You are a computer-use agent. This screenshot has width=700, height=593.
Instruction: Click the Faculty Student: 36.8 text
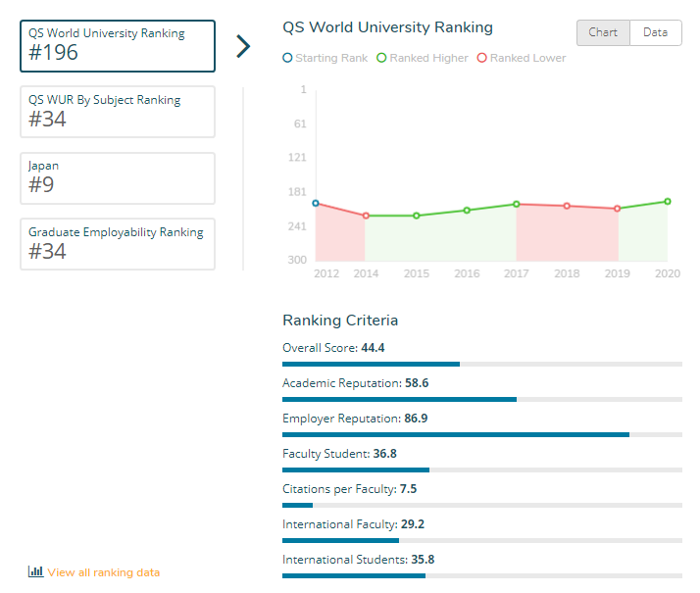pos(340,454)
